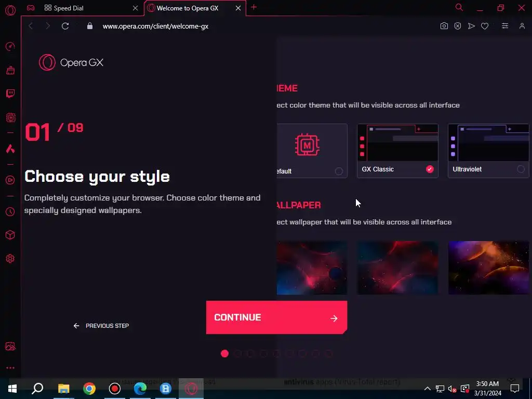Open wallpaper gallery sidebar icon

tap(10, 346)
